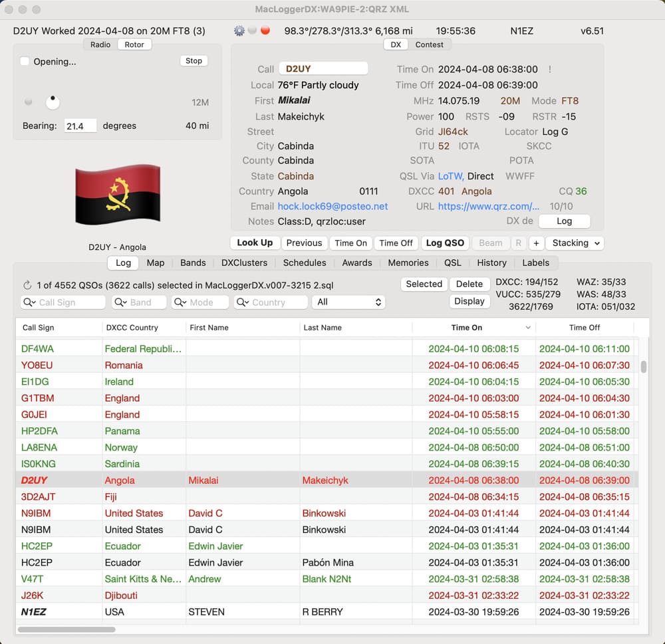
Task: Click the Call Sign search magnifier icon
Action: 29,302
